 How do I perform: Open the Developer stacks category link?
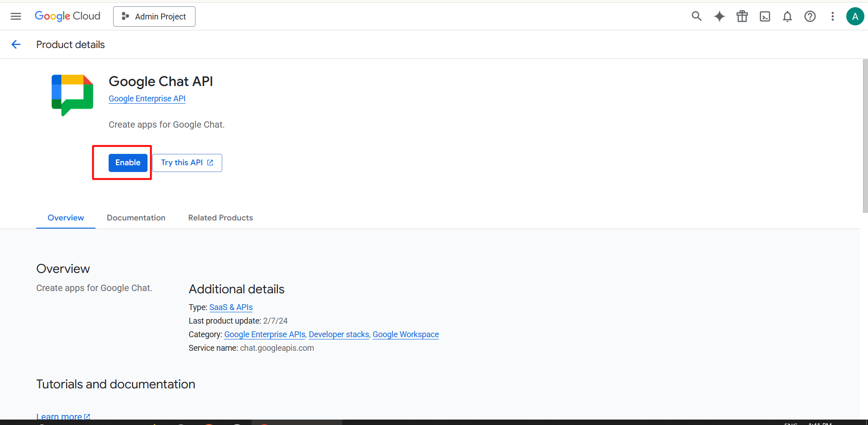(x=339, y=334)
